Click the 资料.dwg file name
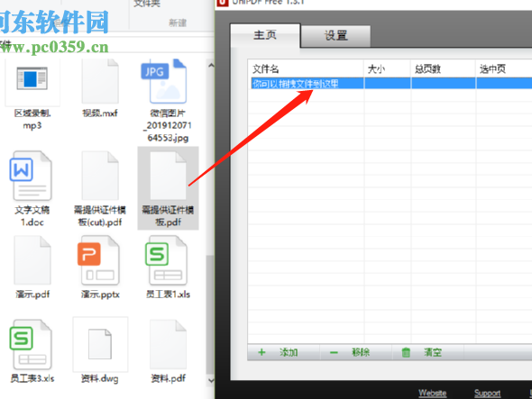The image size is (532, 399). (x=100, y=378)
